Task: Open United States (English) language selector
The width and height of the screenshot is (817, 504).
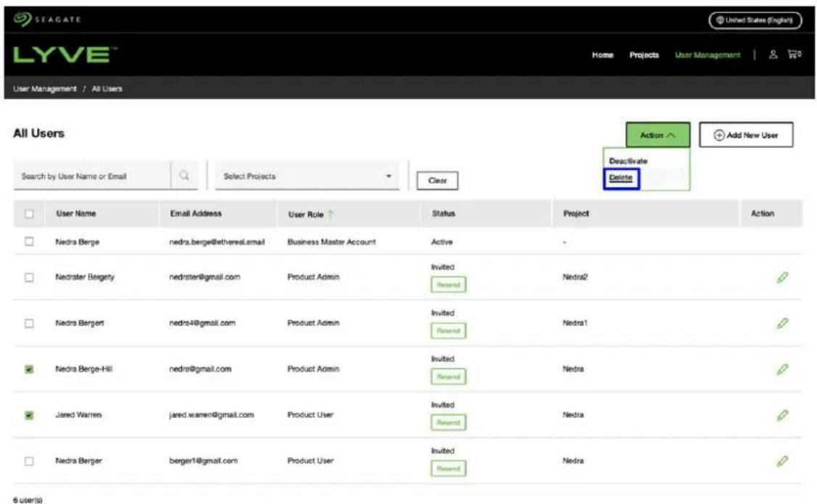Action: pos(755,20)
